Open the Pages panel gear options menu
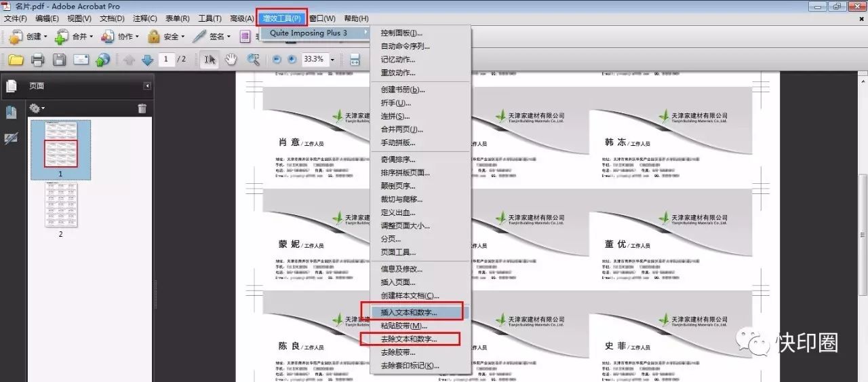The height and width of the screenshot is (382, 868). (36, 108)
